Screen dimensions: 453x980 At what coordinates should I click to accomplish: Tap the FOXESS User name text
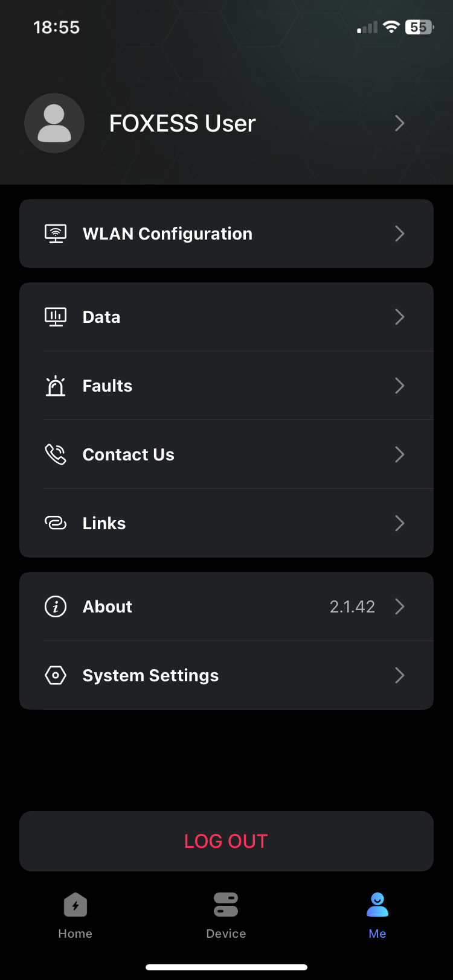tap(182, 123)
